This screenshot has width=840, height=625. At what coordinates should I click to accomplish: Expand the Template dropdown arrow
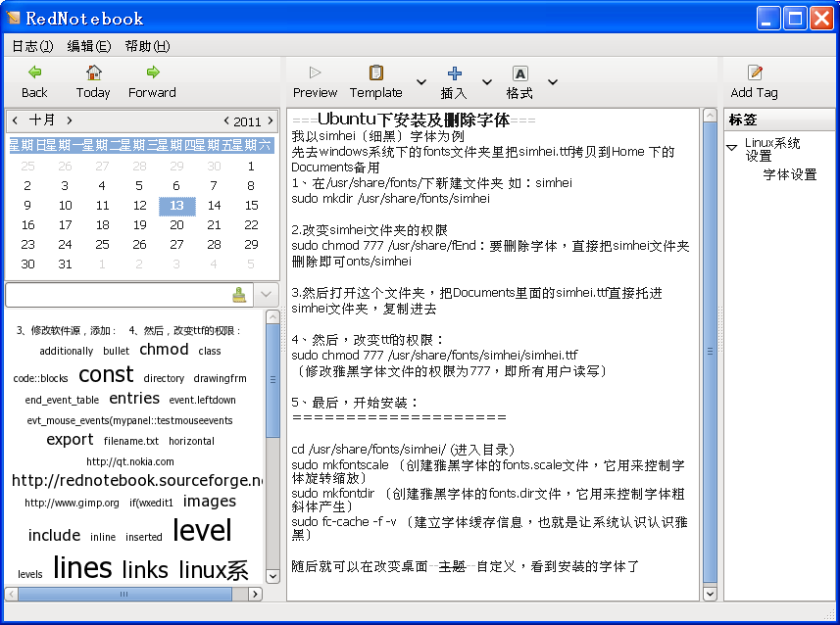(421, 82)
